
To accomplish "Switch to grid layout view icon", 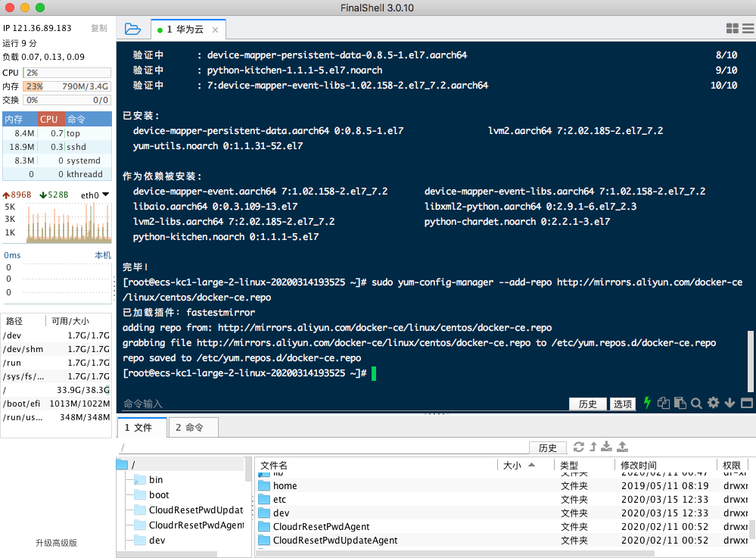I will pos(732,29).
